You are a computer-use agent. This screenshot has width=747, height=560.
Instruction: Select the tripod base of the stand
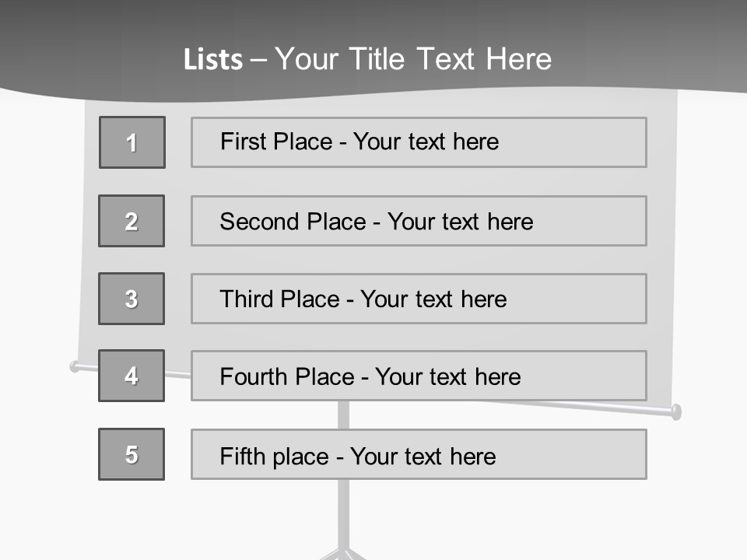343,554
